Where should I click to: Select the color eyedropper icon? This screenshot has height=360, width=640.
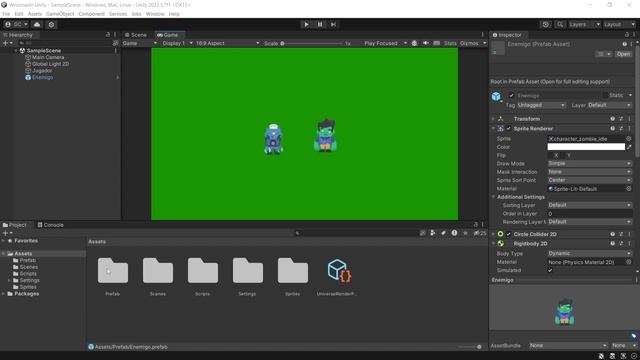click(x=629, y=147)
